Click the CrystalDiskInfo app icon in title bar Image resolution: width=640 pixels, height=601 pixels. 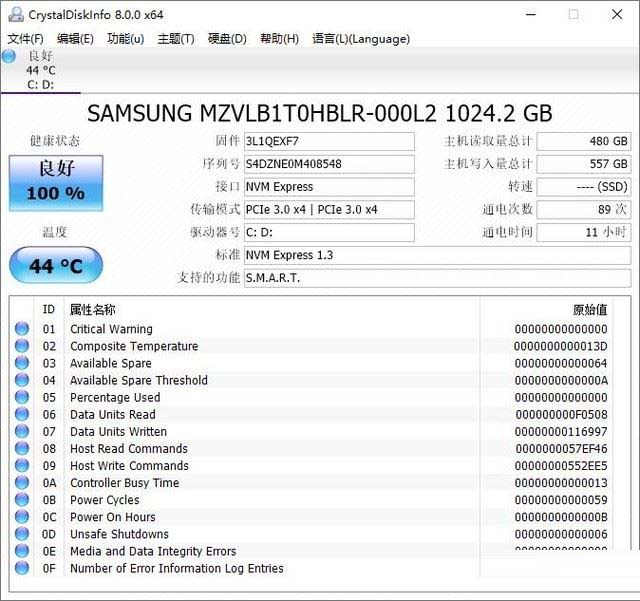tap(16, 15)
